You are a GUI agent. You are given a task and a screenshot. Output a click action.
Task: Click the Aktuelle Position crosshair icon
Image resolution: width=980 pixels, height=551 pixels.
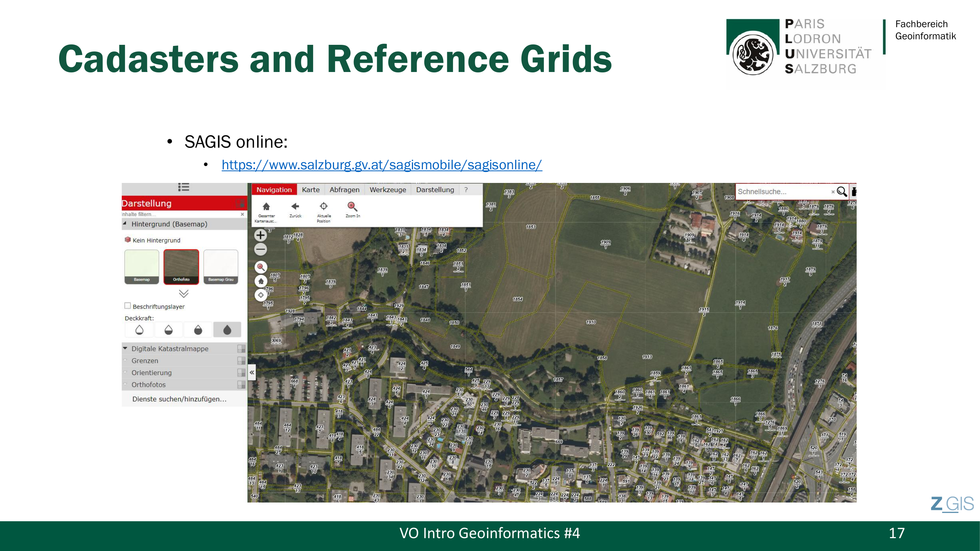[x=323, y=206]
